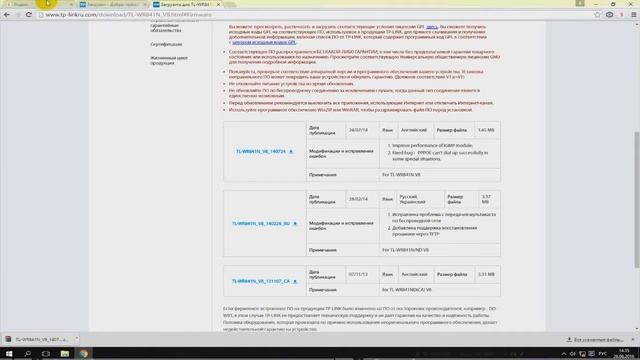Screen dimensions: 640x360
Task: Expand options arrow for downloaded file
Action: [76, 339]
